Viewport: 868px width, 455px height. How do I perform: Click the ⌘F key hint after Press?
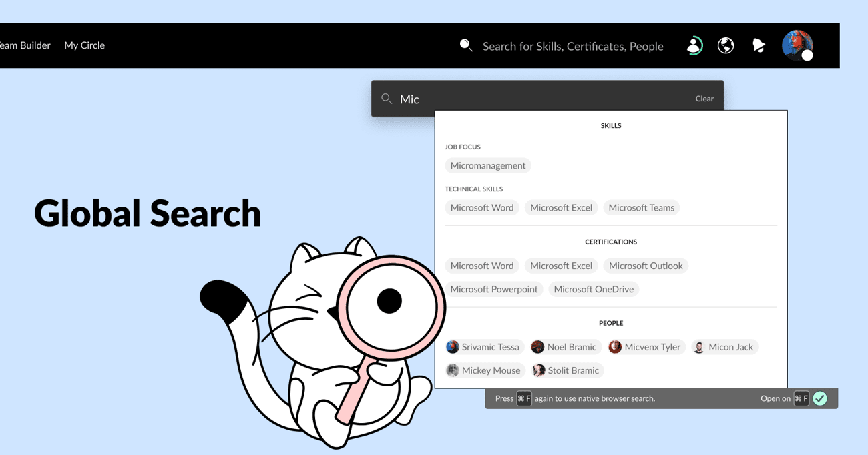tap(524, 398)
